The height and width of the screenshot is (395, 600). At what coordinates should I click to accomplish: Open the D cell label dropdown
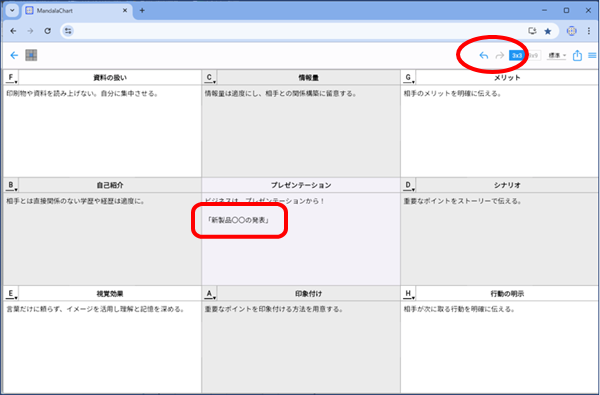click(x=408, y=185)
